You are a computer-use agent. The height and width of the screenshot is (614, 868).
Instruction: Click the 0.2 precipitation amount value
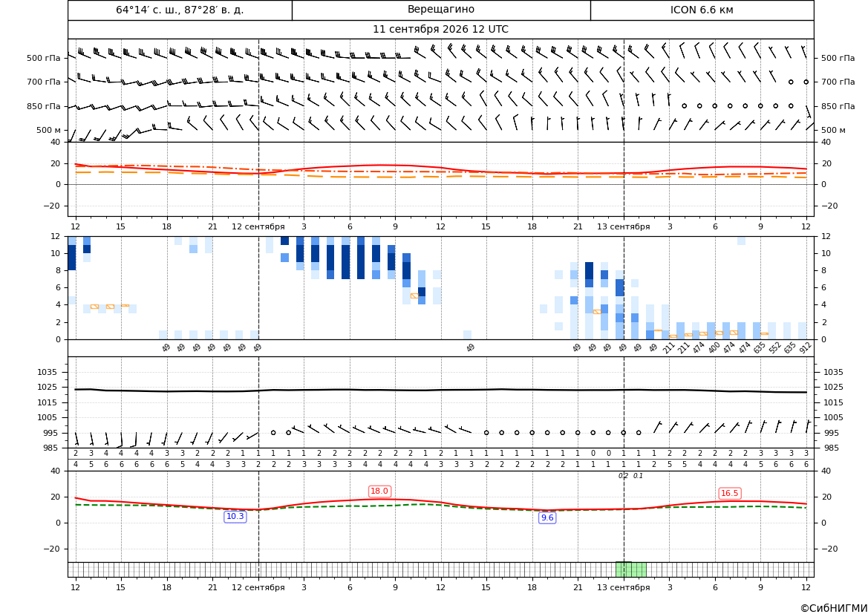click(x=623, y=476)
